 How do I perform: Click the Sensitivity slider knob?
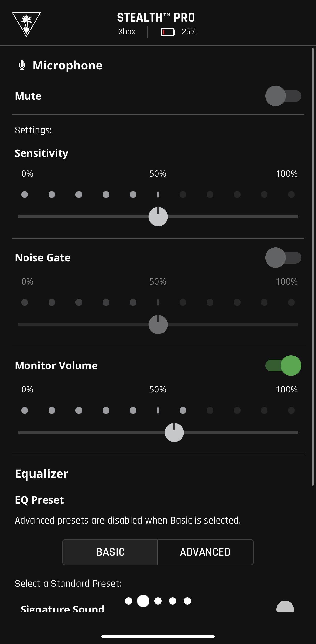pyautogui.click(x=158, y=217)
